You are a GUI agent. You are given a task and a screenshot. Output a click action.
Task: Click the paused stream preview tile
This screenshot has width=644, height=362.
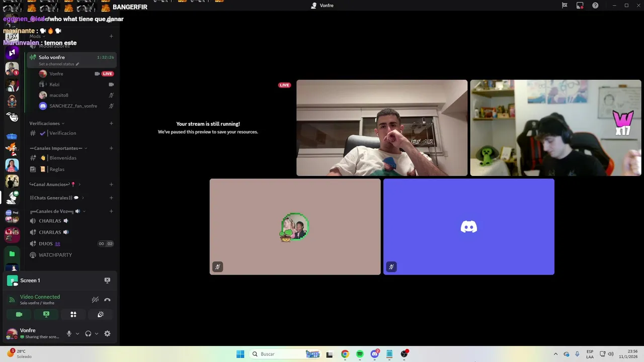tap(208, 128)
